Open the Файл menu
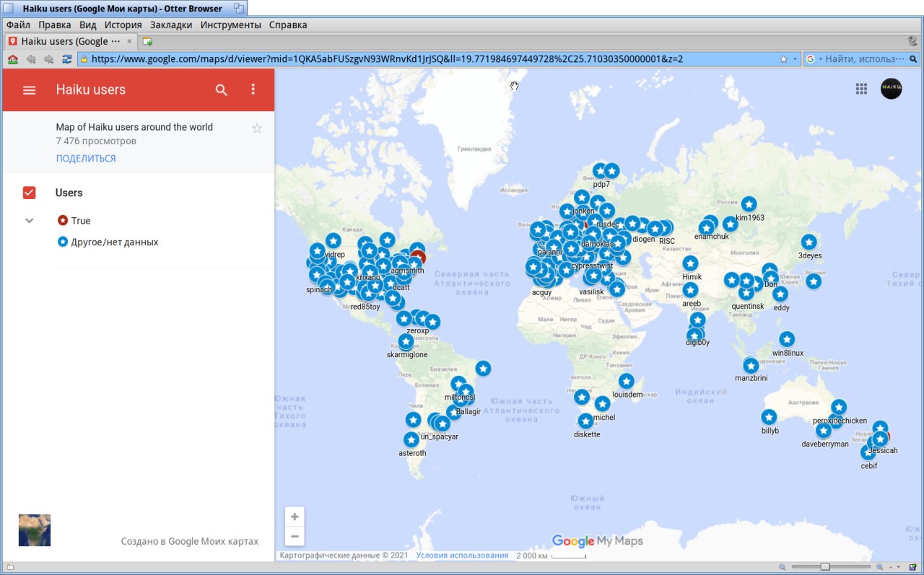The width and height of the screenshot is (924, 575). coord(18,25)
